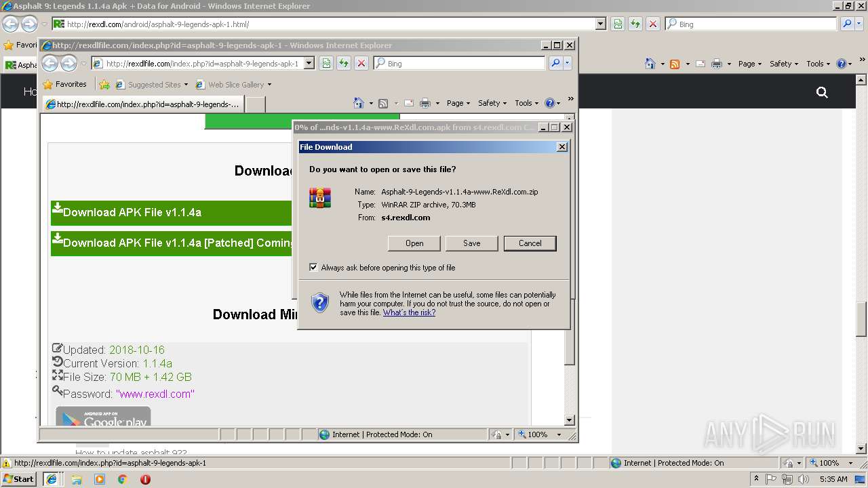Image resolution: width=868 pixels, height=488 pixels.
Task: Click Download APK File v1.1.4a green button
Action: [x=171, y=212]
